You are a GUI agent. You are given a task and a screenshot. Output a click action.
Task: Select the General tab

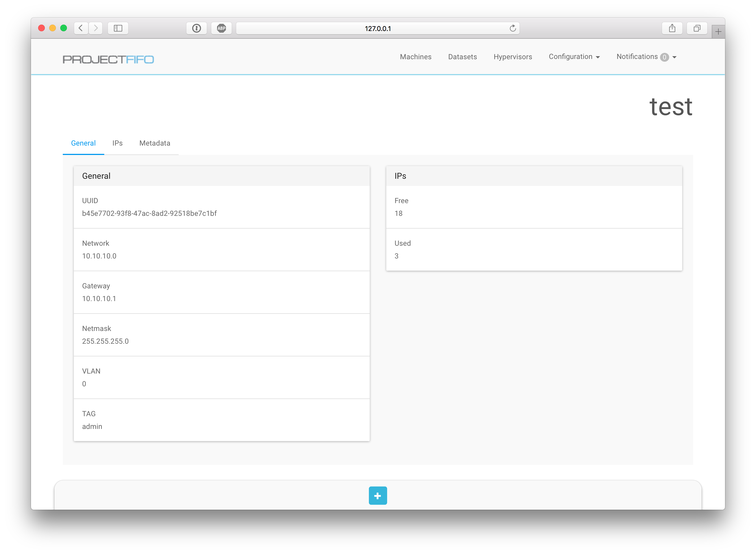(83, 143)
